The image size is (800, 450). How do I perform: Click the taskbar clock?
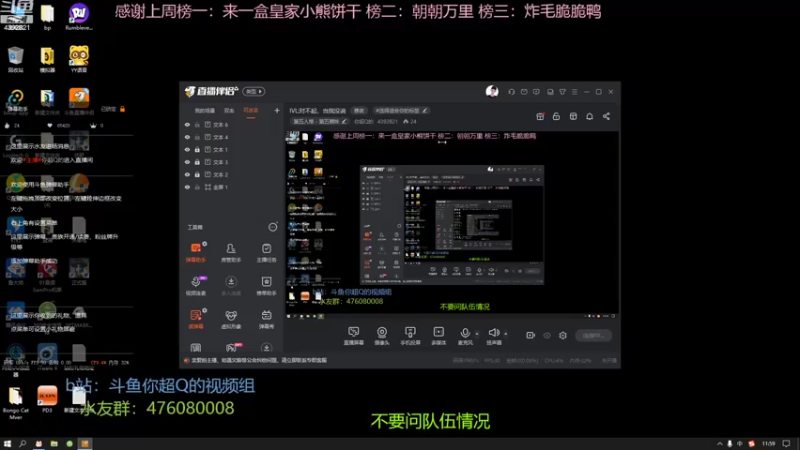[768, 444]
